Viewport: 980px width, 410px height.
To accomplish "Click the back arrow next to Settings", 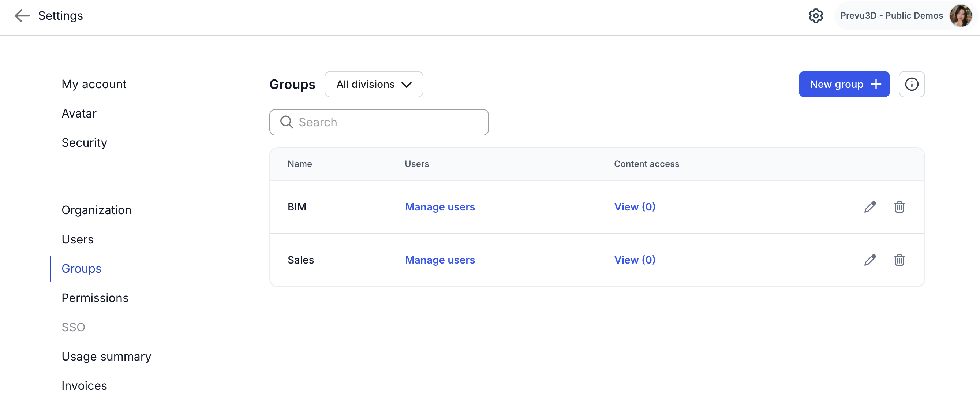I will click(x=22, y=16).
